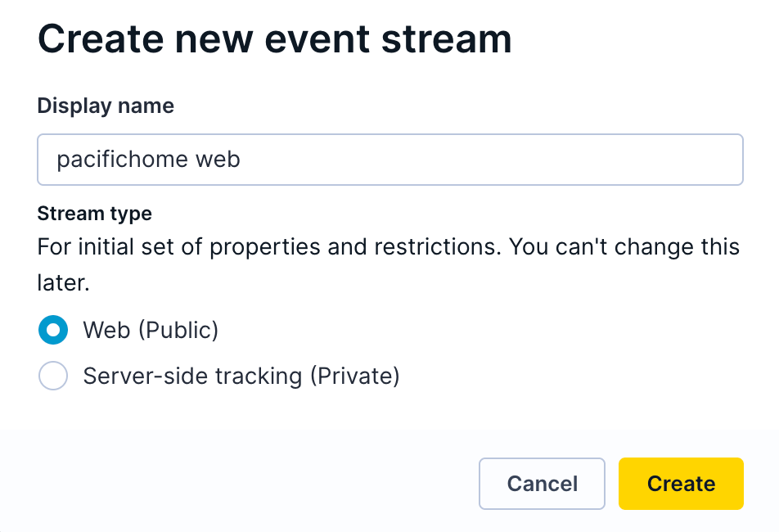779x532 pixels.
Task: Click the "Display name" field label
Action: [x=106, y=106]
